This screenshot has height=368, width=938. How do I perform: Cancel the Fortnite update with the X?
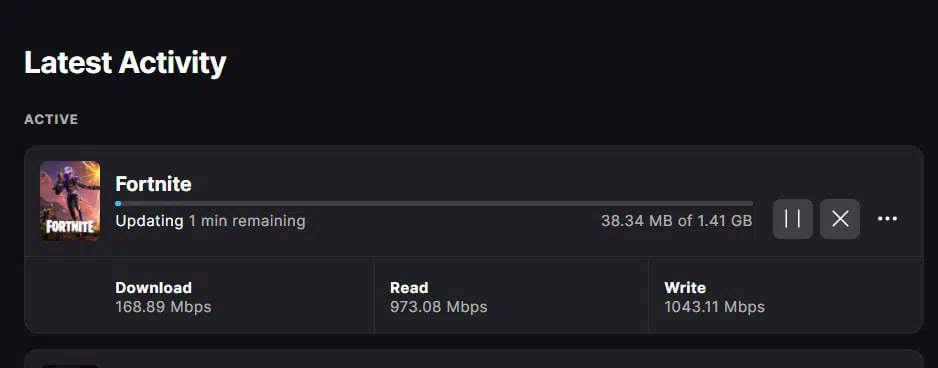click(x=840, y=219)
